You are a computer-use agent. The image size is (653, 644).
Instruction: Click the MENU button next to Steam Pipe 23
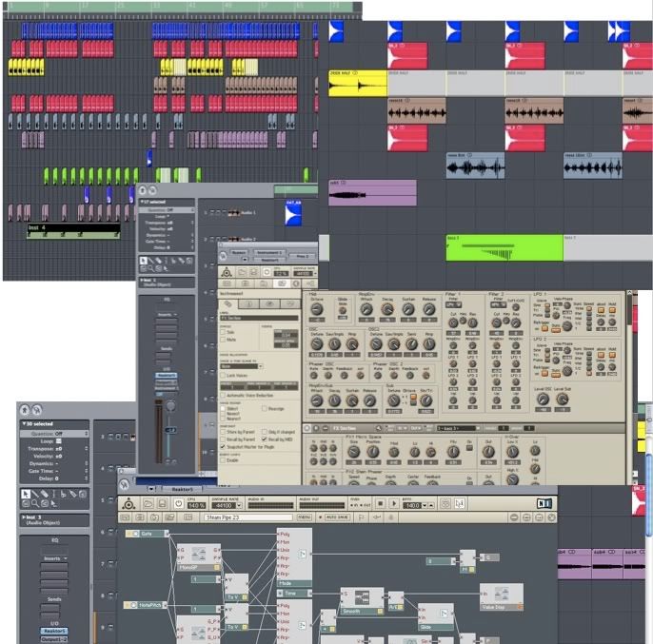304,517
